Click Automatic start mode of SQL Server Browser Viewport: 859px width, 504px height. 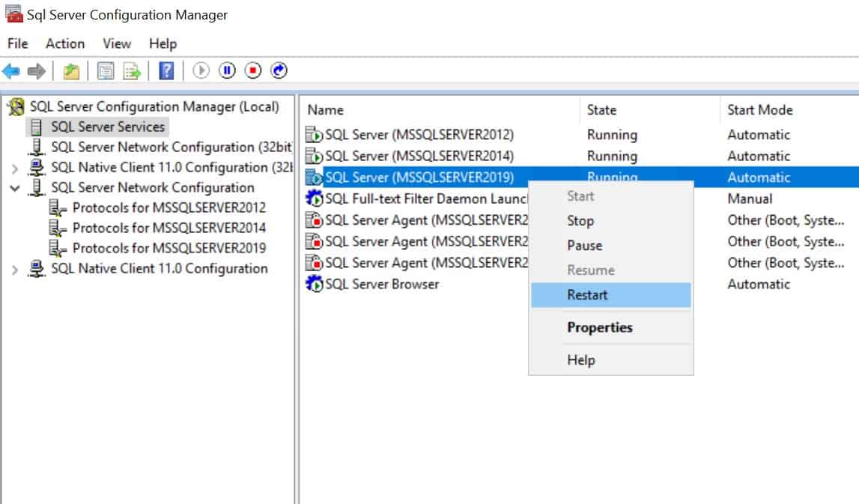(x=759, y=284)
